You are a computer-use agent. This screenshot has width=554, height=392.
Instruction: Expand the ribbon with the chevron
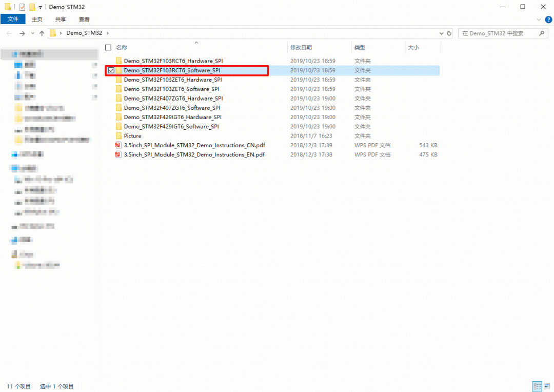click(x=539, y=19)
